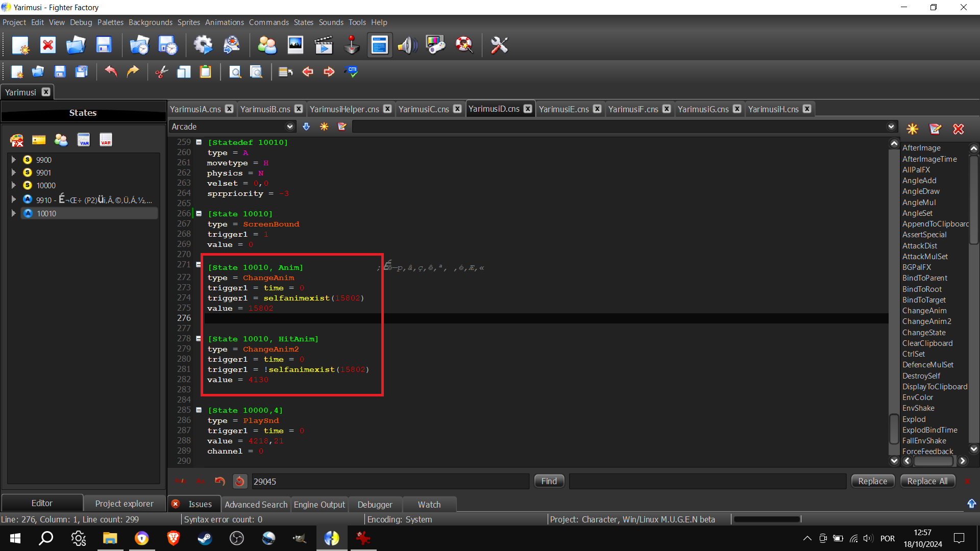Click the controller list horizontal scrollbar
This screenshot has width=980, height=551.
pos(934,461)
